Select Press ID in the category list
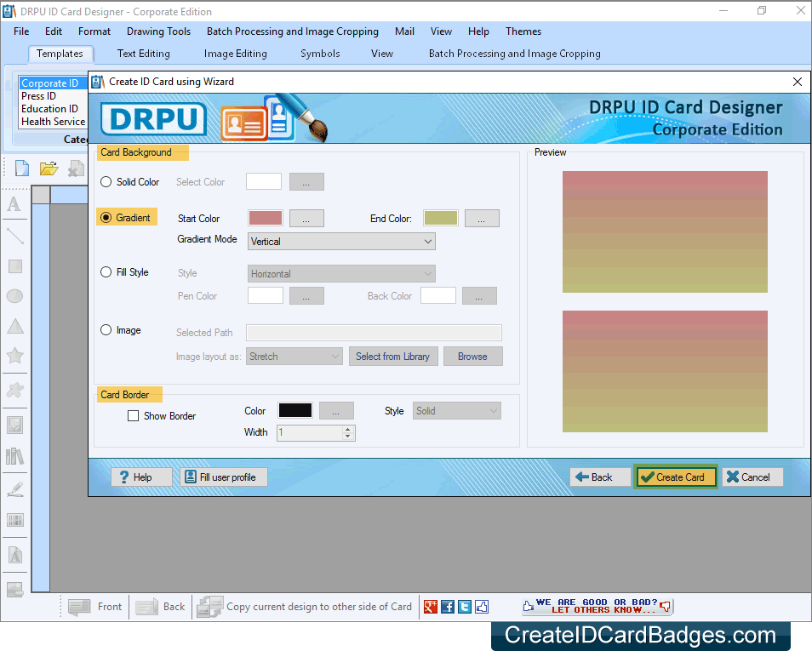This screenshot has height=651, width=812. 38,96
